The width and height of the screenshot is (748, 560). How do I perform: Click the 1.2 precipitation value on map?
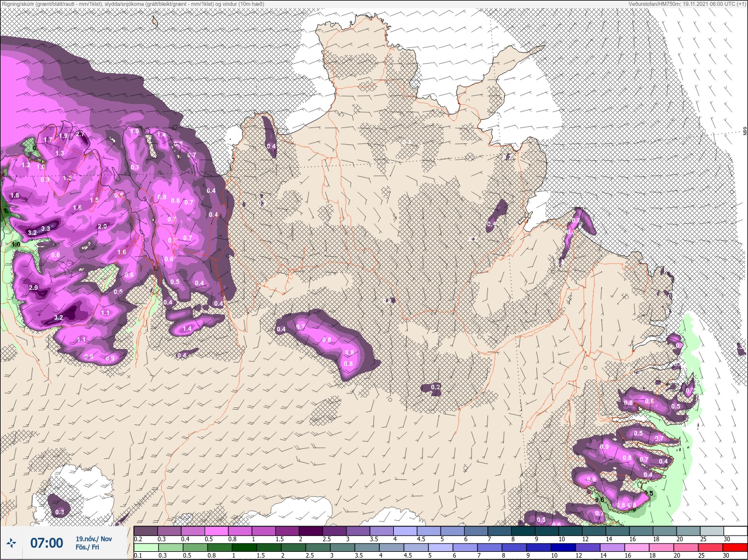pyautogui.click(x=26, y=165)
